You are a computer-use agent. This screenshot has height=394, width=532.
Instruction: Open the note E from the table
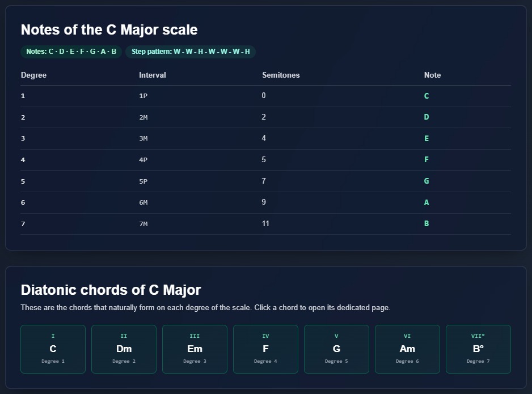[426, 138]
